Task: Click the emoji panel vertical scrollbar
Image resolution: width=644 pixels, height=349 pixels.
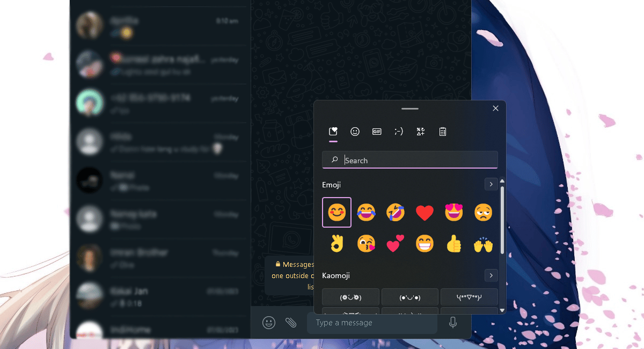Action: (502, 220)
